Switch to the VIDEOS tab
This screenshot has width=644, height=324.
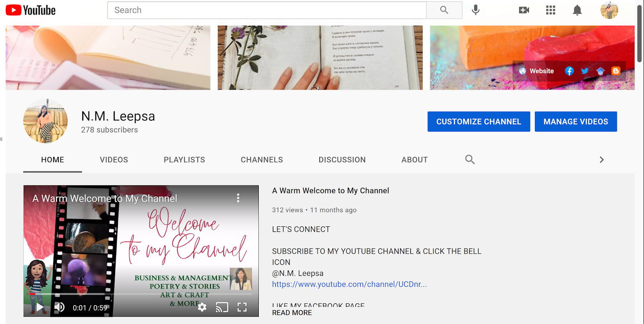click(x=114, y=160)
